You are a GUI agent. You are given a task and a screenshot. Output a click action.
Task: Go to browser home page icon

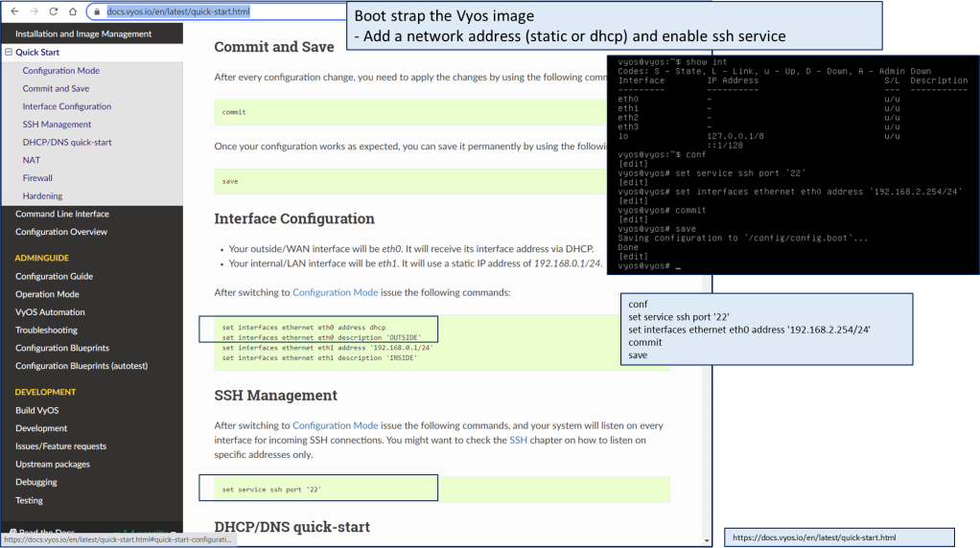[73, 11]
